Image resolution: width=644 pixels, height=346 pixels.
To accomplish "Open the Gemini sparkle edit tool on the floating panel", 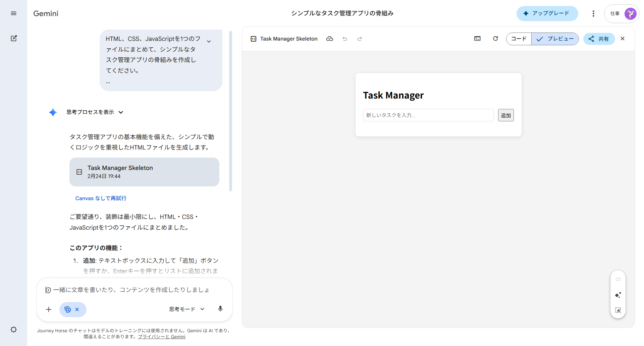I will [618, 295].
